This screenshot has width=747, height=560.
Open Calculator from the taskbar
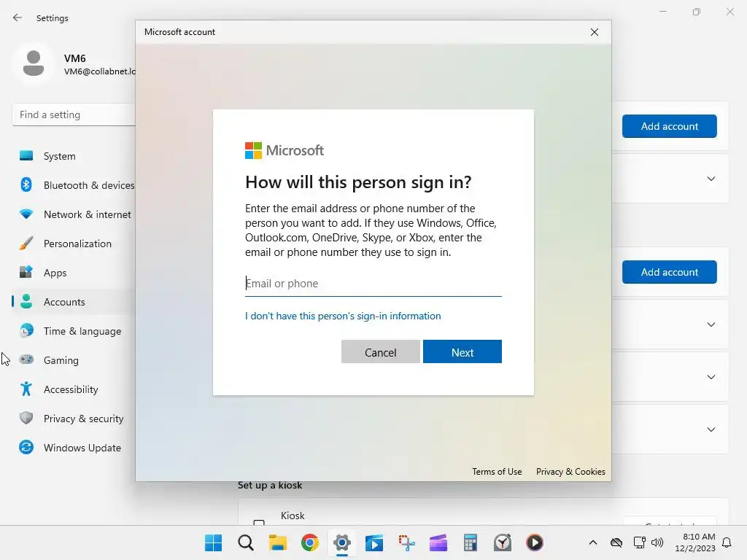tap(471, 542)
